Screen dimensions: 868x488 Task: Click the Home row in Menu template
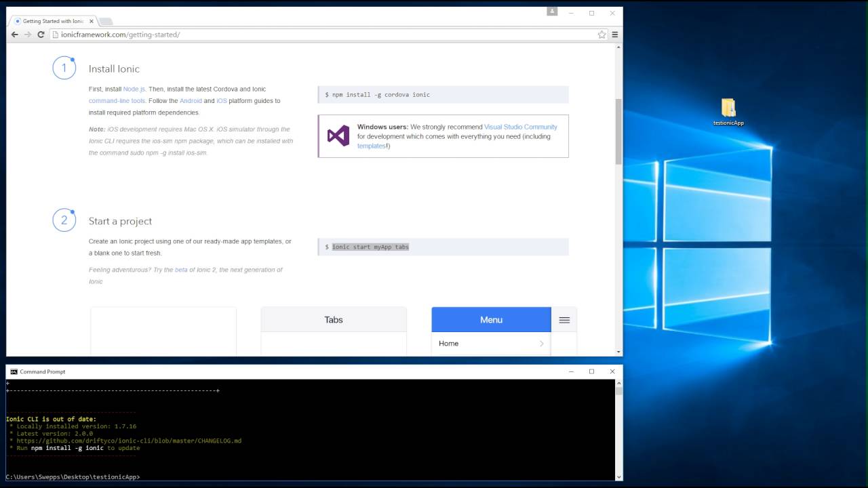click(x=491, y=344)
